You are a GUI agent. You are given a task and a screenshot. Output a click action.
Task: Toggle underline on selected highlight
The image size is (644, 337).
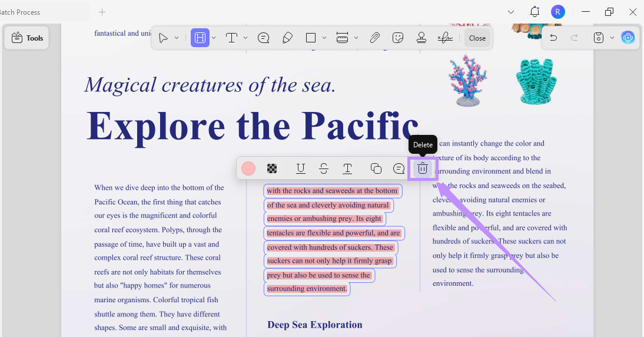(x=301, y=168)
